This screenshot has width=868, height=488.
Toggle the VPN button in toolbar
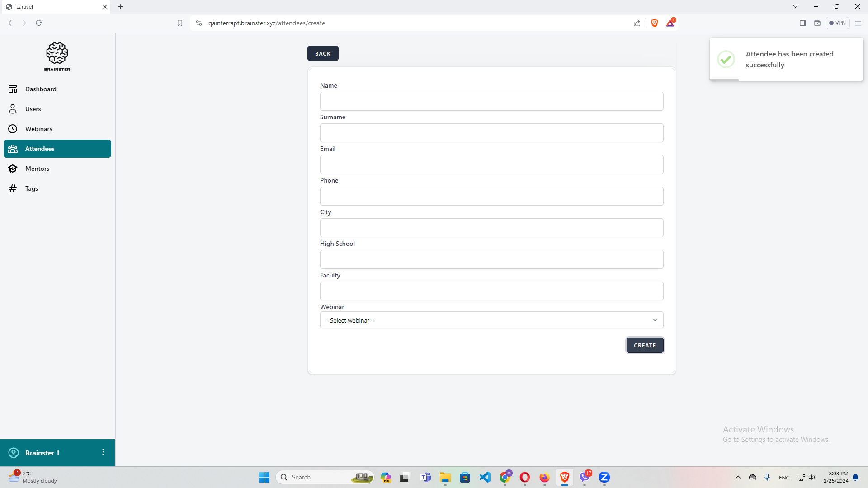[837, 23]
